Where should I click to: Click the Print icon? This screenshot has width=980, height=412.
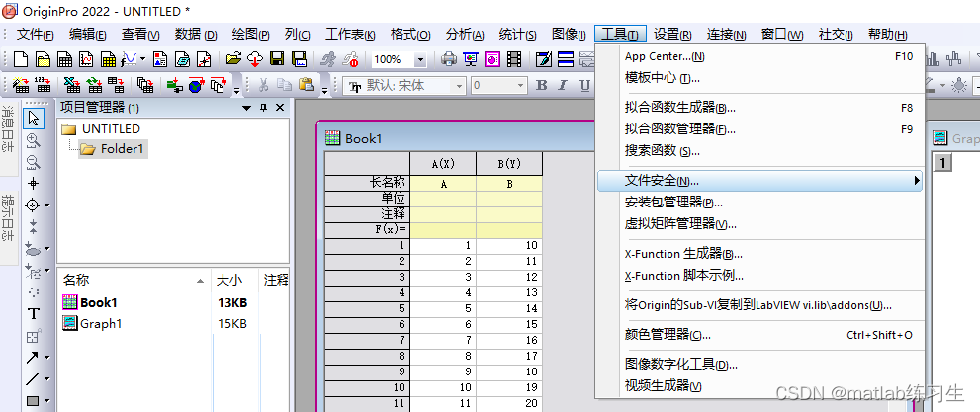[x=449, y=60]
